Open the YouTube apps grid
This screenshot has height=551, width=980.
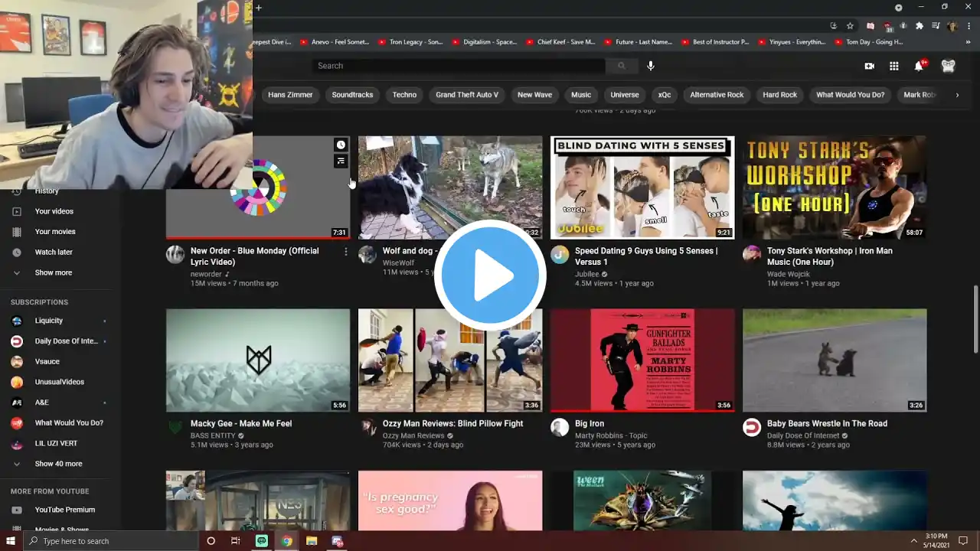coord(894,66)
